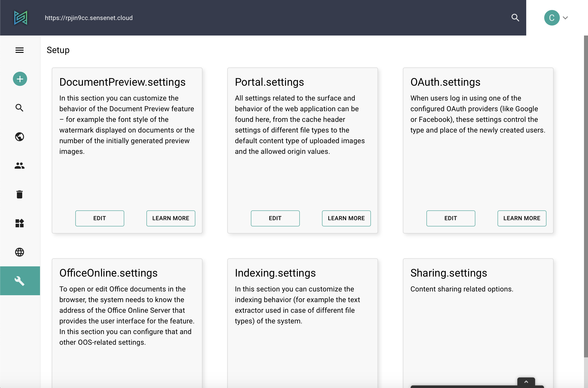Edit Portal.settings
This screenshot has width=588, height=388.
tap(275, 218)
